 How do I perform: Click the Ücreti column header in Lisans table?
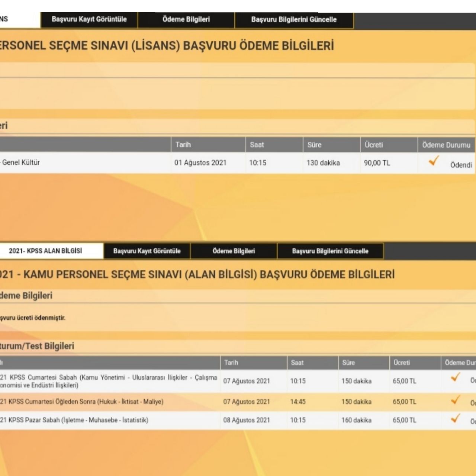tap(374, 145)
